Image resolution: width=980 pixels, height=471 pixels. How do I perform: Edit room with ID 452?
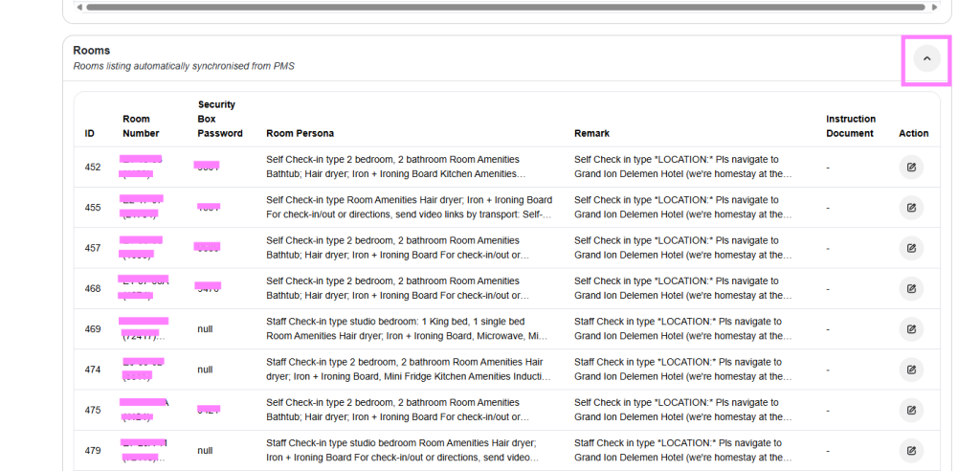pos(911,168)
